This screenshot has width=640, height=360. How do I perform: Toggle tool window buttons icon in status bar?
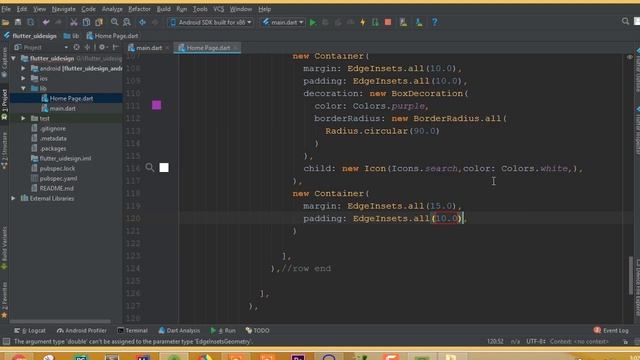point(6,341)
